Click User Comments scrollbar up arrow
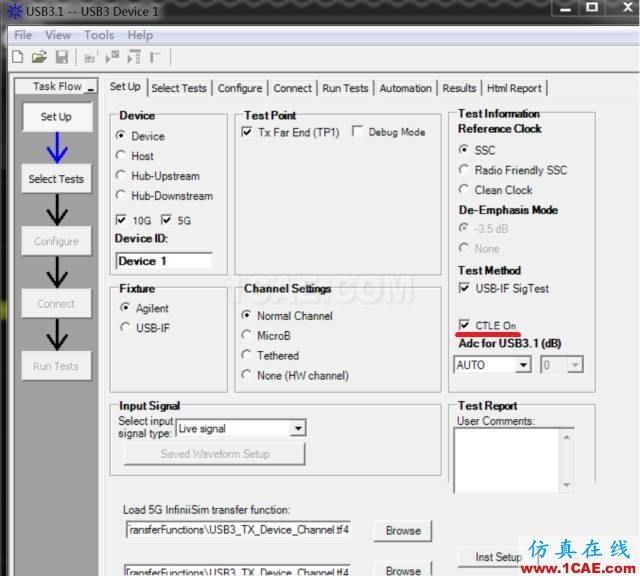Screen dimensions: 640x576 point(567,437)
